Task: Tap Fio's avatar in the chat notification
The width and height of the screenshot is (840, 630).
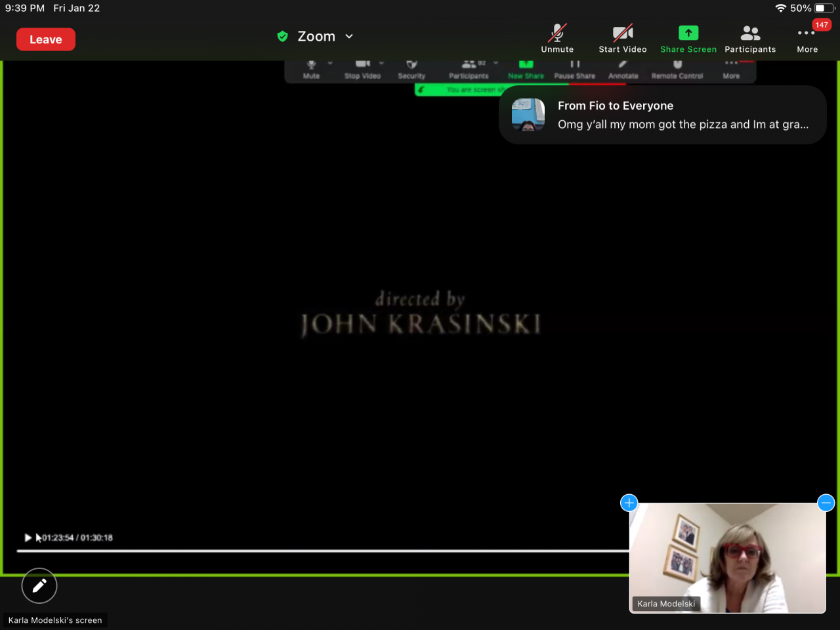Action: [x=528, y=115]
